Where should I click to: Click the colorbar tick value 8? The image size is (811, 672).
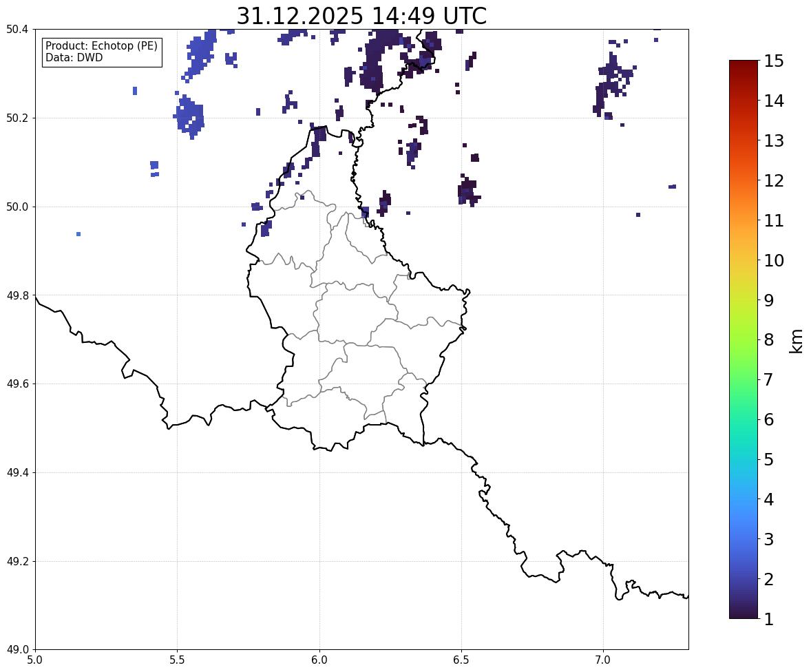tap(769, 340)
